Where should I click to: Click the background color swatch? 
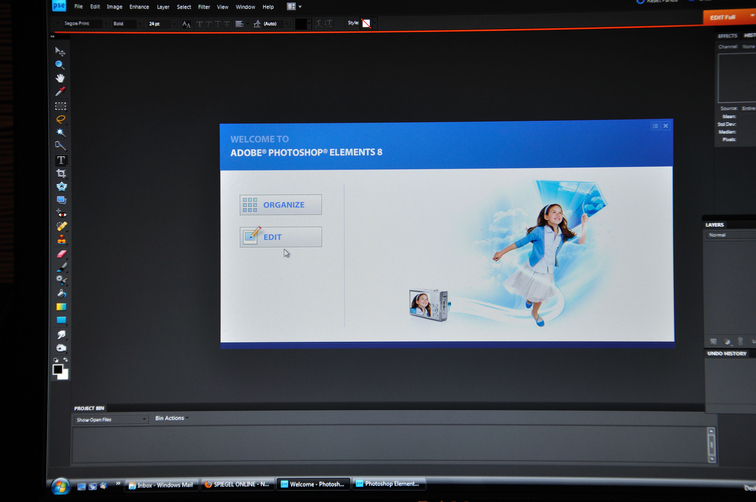[x=65, y=375]
